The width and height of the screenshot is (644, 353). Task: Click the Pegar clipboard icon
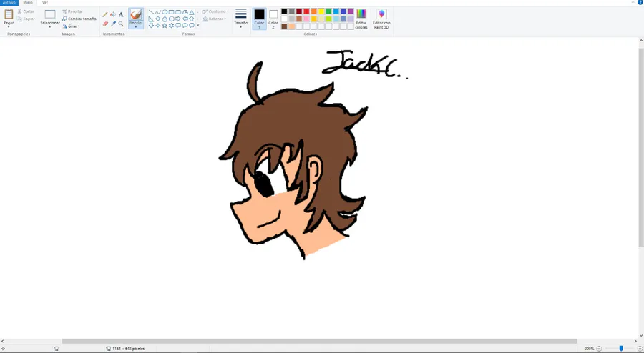tap(9, 14)
